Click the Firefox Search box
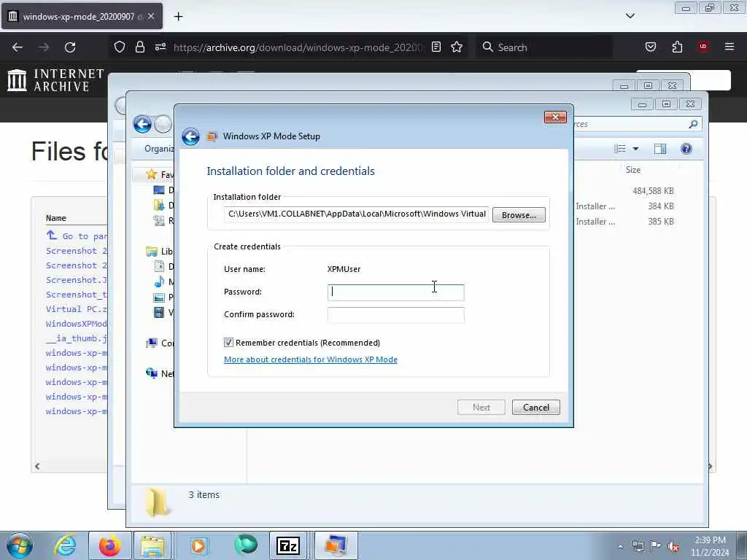This screenshot has width=747, height=560. [x=544, y=47]
